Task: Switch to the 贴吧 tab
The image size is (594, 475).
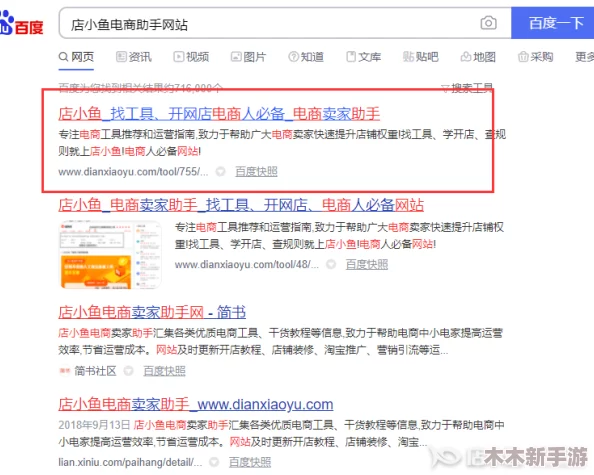Action: click(421, 57)
